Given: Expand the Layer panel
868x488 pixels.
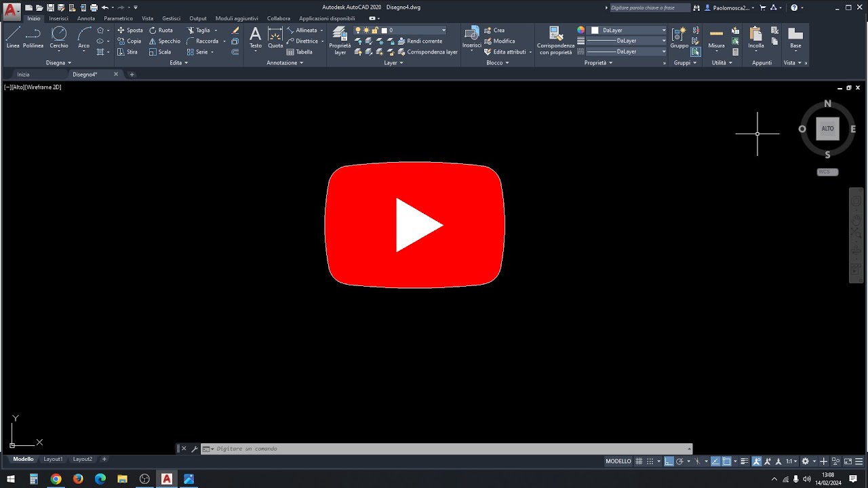Looking at the screenshot, I should [x=393, y=63].
